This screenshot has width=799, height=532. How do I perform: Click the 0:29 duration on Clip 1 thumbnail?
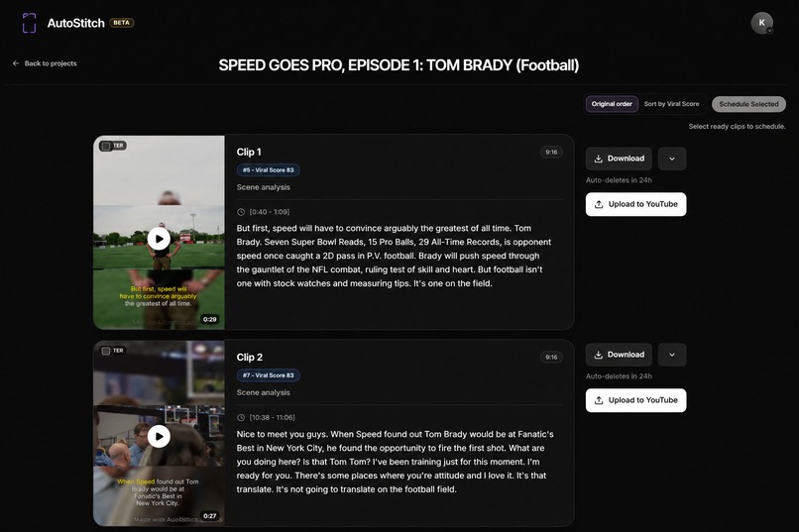[209, 319]
